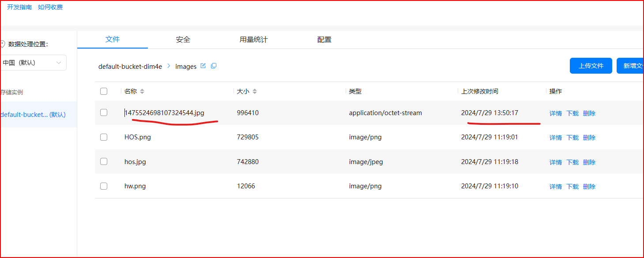Click the copy path icon beside images
The image size is (644, 258).
[x=214, y=66]
